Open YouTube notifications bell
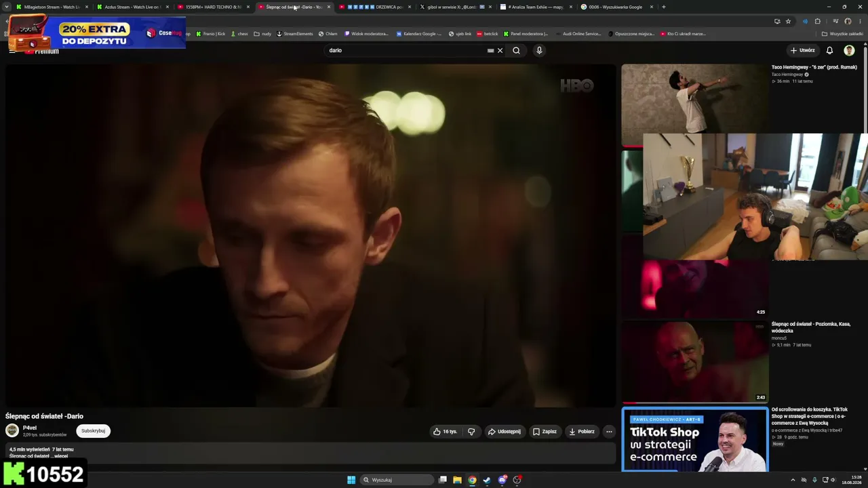This screenshot has width=868, height=488. click(829, 50)
